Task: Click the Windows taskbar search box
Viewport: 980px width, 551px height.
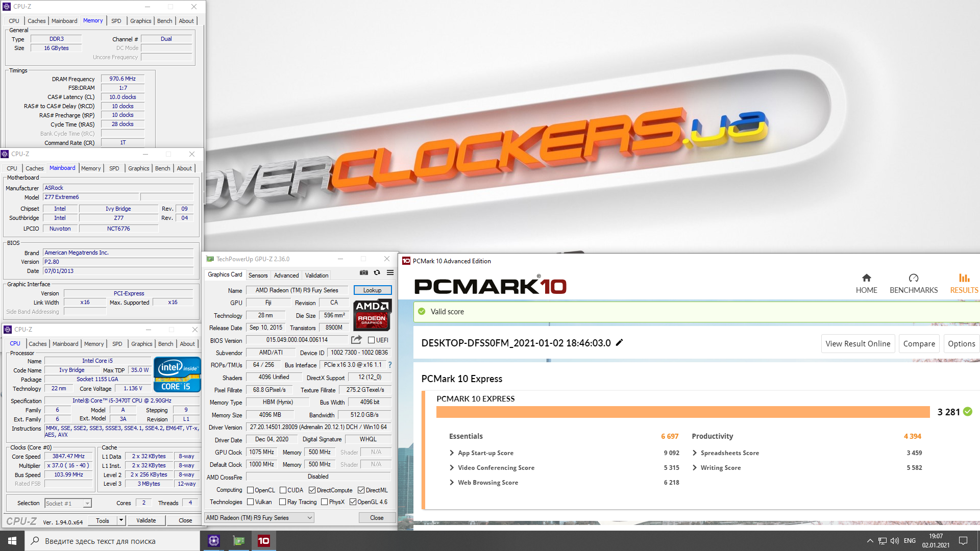Action: pos(112,541)
